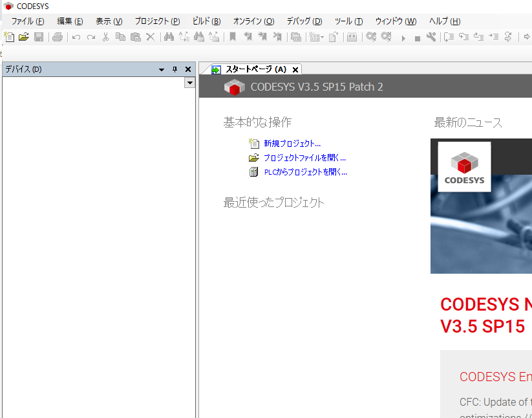This screenshot has width=532, height=418.
Task: Click the Build download icon
Action: pos(352,37)
